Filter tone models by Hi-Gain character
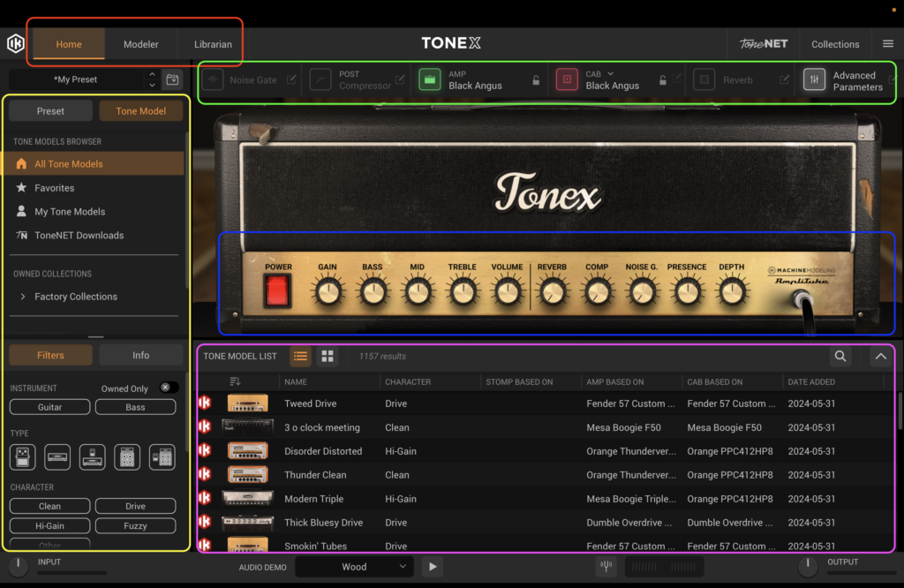This screenshot has height=588, width=904. pyautogui.click(x=49, y=526)
